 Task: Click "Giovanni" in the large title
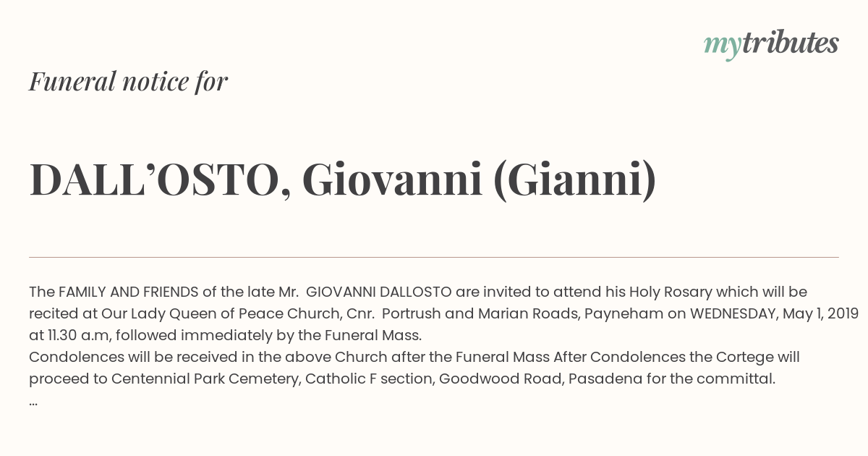(393, 180)
